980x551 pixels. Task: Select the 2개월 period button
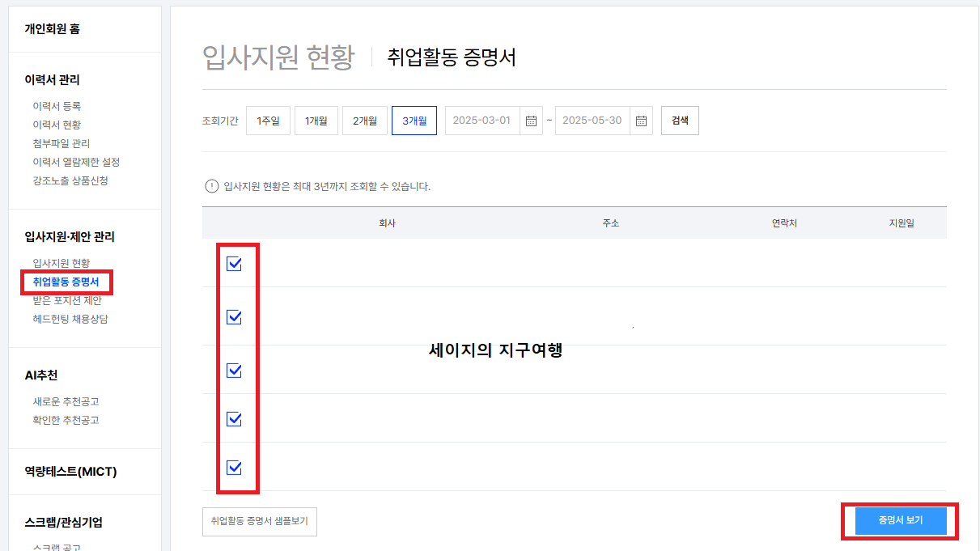(x=365, y=121)
